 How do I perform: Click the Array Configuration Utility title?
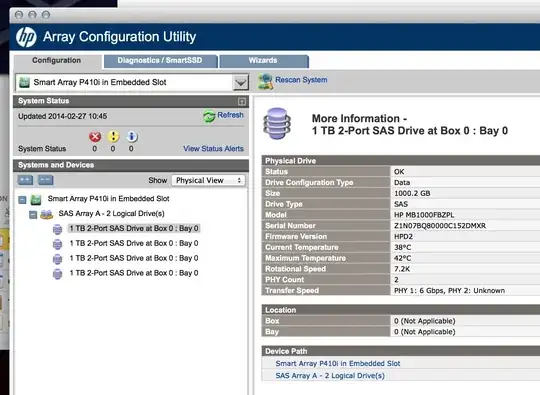click(x=120, y=37)
